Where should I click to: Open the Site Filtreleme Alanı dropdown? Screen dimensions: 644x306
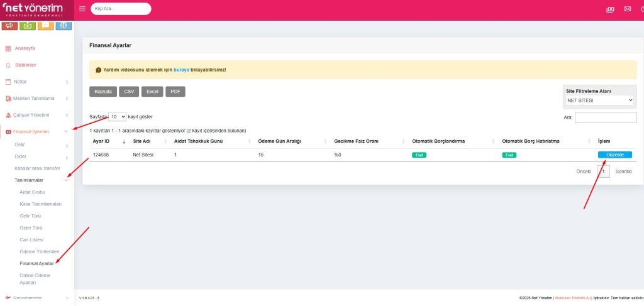click(599, 101)
